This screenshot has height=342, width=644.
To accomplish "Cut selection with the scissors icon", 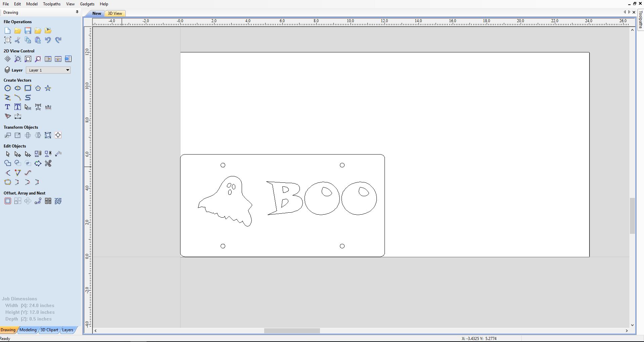I will 17,40.
